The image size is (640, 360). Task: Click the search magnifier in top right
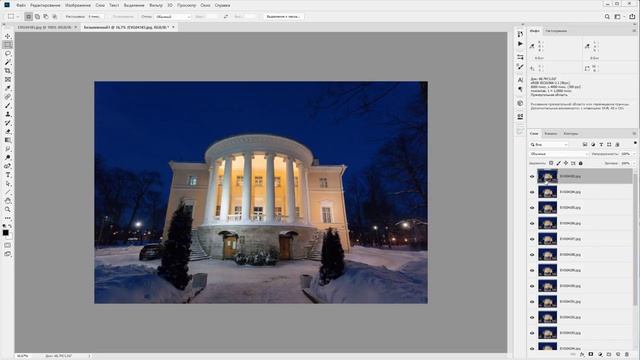607,17
